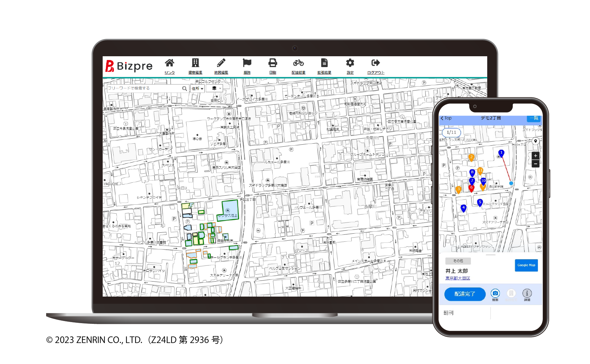Open 拡張結果 document icon
Viewport: 590px width, 364px height.
pos(324,63)
